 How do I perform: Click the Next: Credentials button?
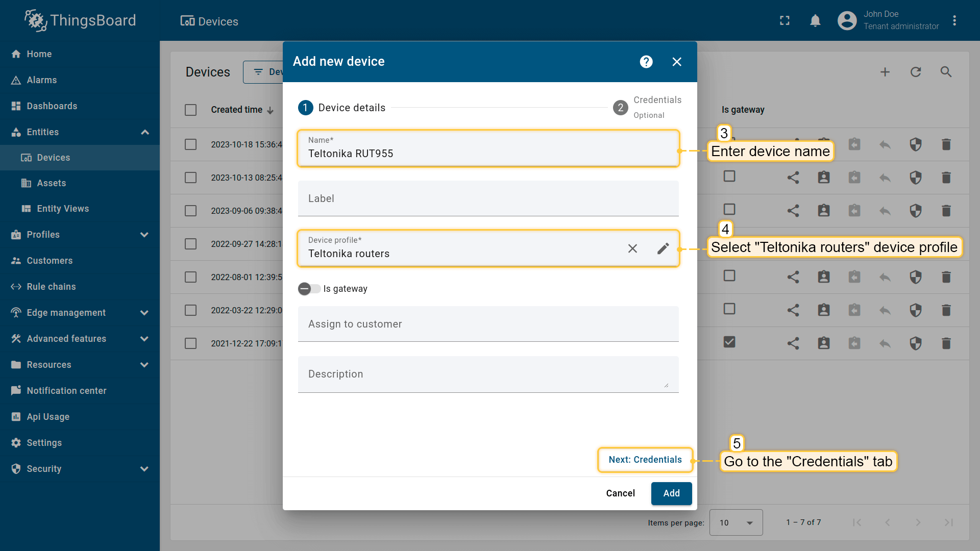click(x=645, y=460)
